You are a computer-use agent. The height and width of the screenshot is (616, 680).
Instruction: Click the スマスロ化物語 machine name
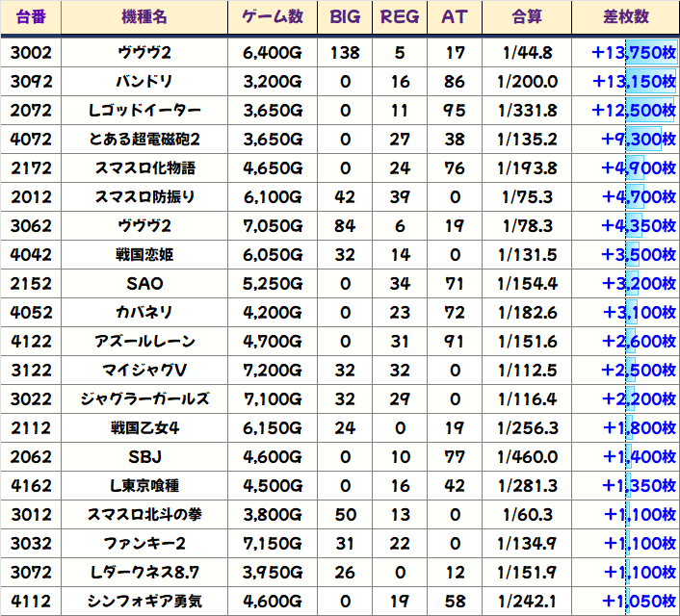pos(147,168)
